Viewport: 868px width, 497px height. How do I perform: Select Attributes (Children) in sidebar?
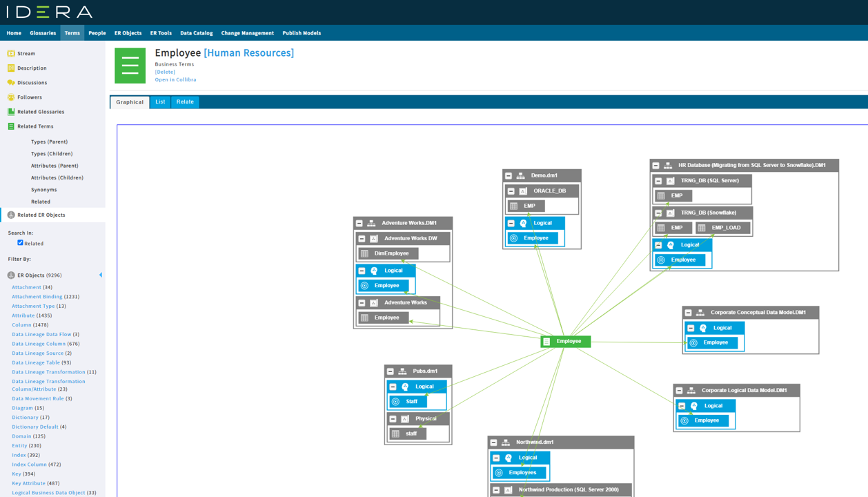57,177
